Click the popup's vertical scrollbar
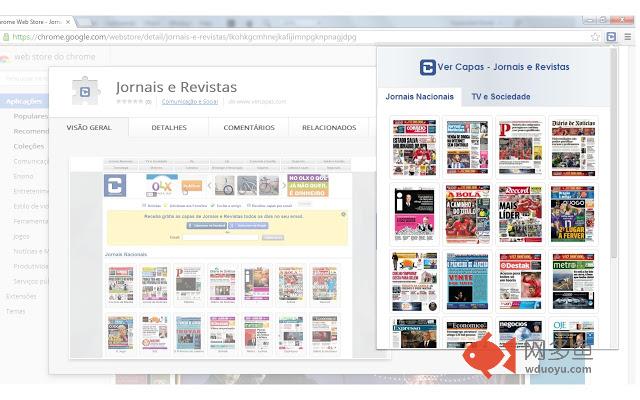This screenshot has width=640, height=400. click(613, 153)
